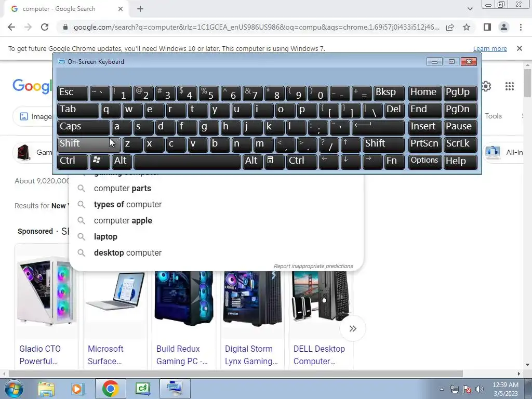The image size is (532, 399).
Task: Open the Google apps grid
Action: click(509, 87)
